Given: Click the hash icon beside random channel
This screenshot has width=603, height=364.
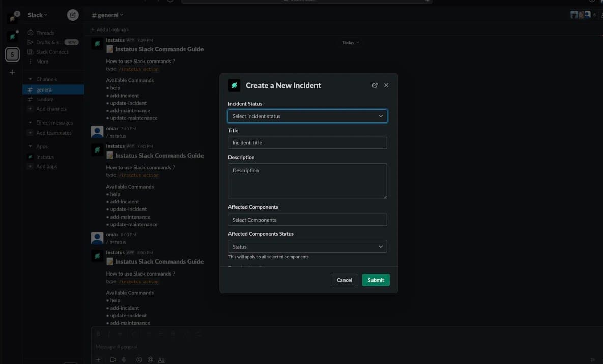Looking at the screenshot, I should click(x=30, y=99).
